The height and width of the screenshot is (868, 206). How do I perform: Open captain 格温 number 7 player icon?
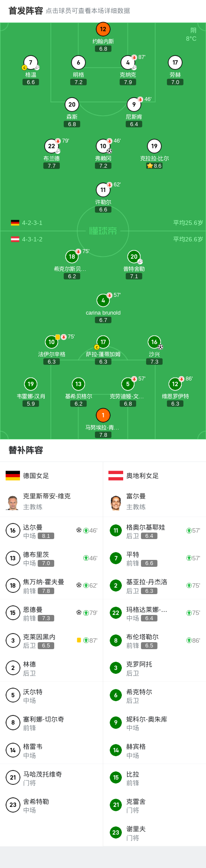point(31,62)
